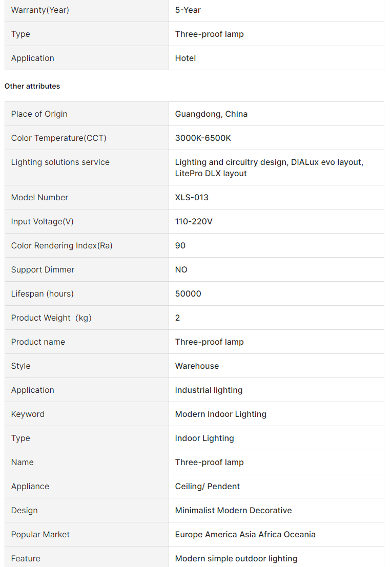Click the "Ceiling/ Pendent" appliance value
The width and height of the screenshot is (392, 567).
click(x=208, y=486)
